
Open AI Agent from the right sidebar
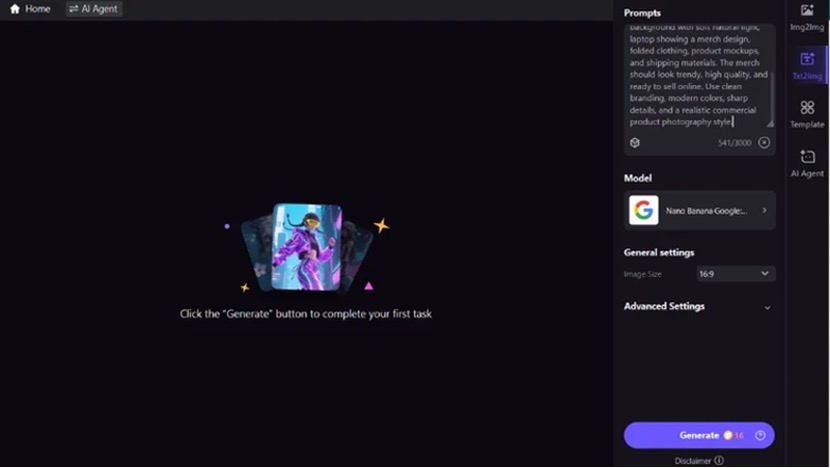click(x=807, y=163)
